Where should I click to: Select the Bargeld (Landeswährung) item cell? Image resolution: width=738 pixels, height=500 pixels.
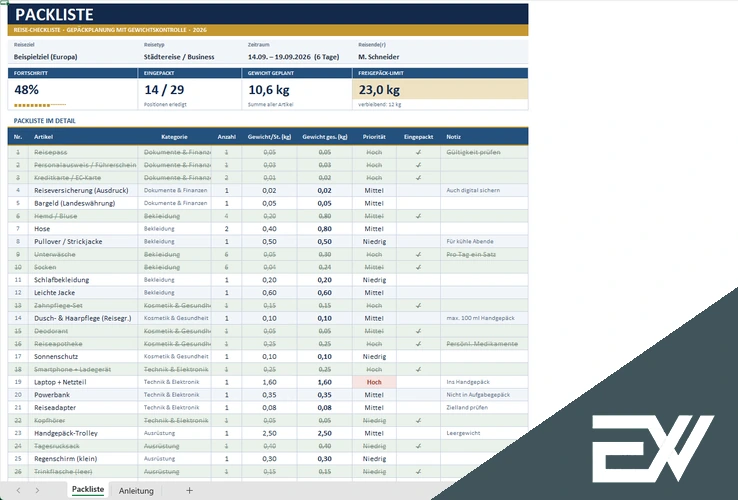(83, 203)
